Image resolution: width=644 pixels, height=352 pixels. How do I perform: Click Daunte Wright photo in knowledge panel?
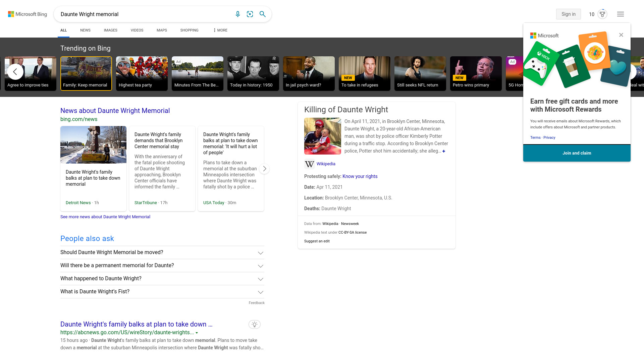[323, 136]
